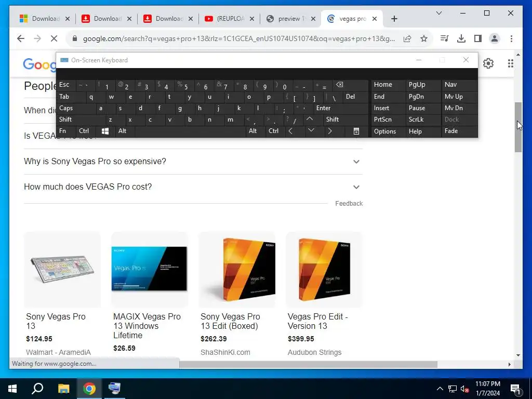Open the share this page icon
The image size is (532, 399).
407,38
